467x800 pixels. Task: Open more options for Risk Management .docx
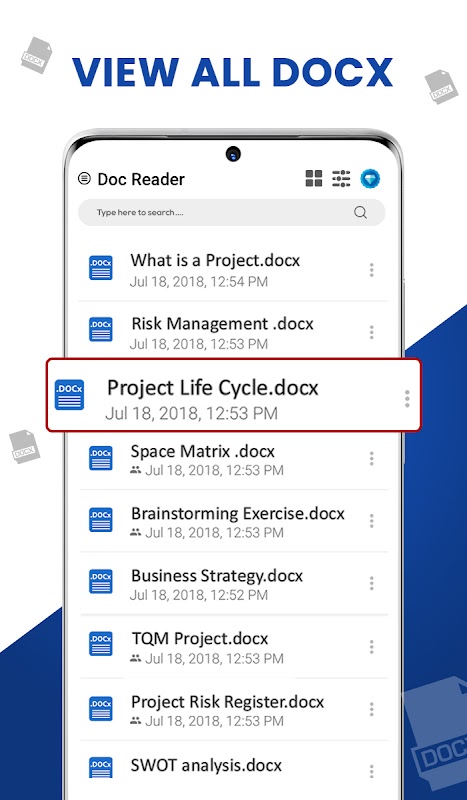[372, 333]
